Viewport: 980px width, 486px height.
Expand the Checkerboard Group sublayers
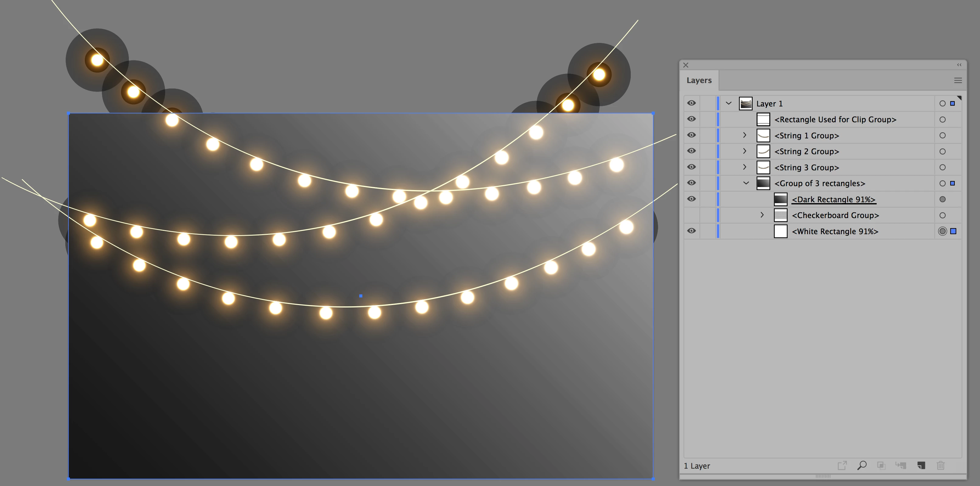pyautogui.click(x=762, y=215)
